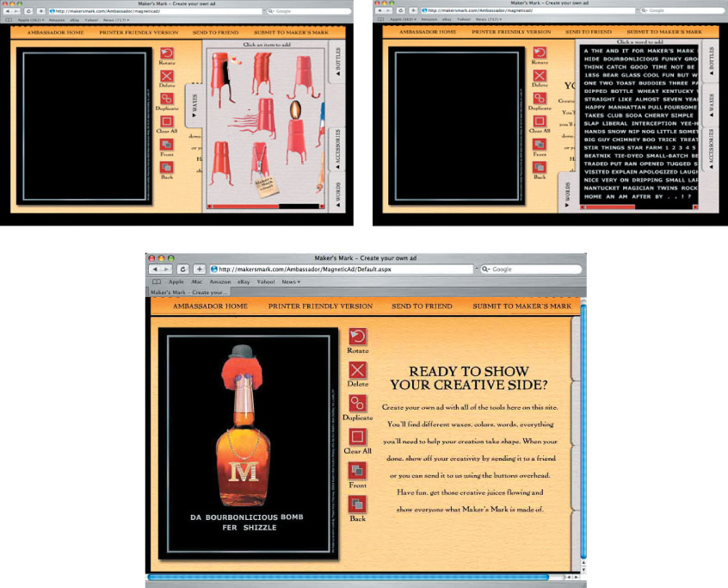728x588 pixels.
Task: Click the red wax panel horizontal scroll slider
Action: [245, 207]
